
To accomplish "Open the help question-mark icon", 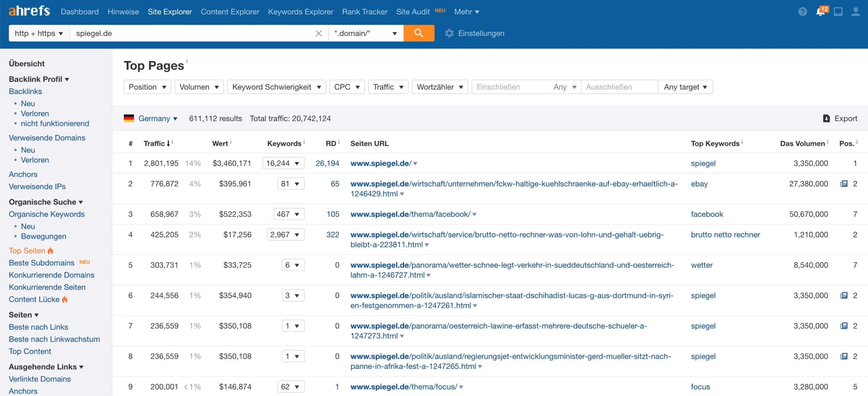I will click(x=803, y=12).
